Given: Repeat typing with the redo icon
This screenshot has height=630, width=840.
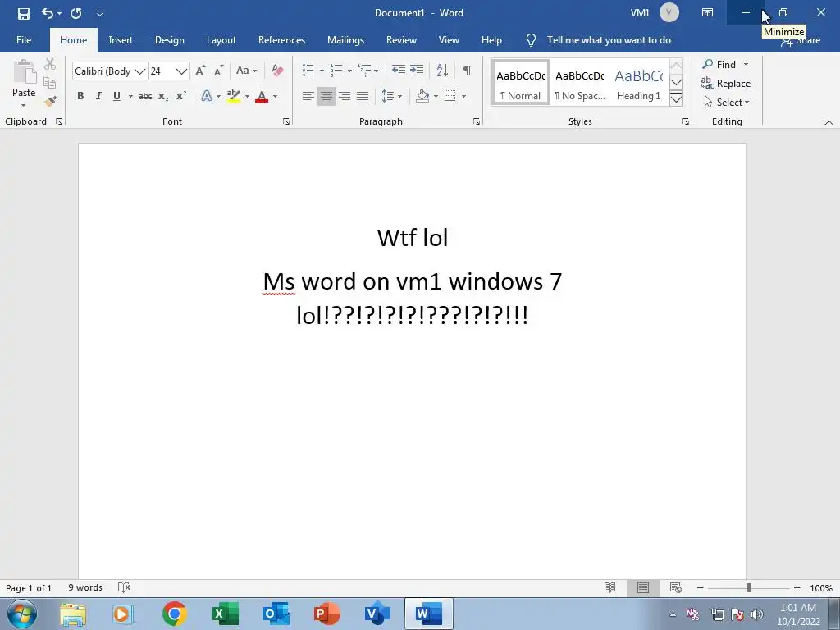Looking at the screenshot, I should 75,13.
